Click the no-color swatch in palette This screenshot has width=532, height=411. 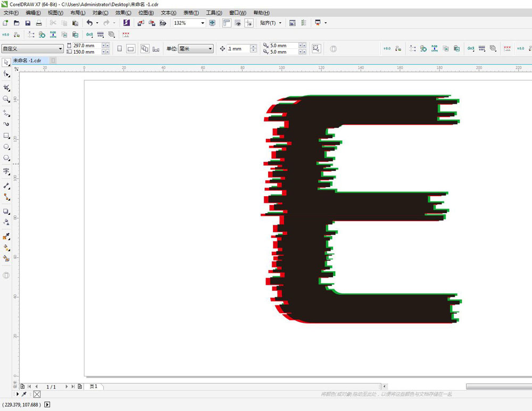click(x=37, y=395)
